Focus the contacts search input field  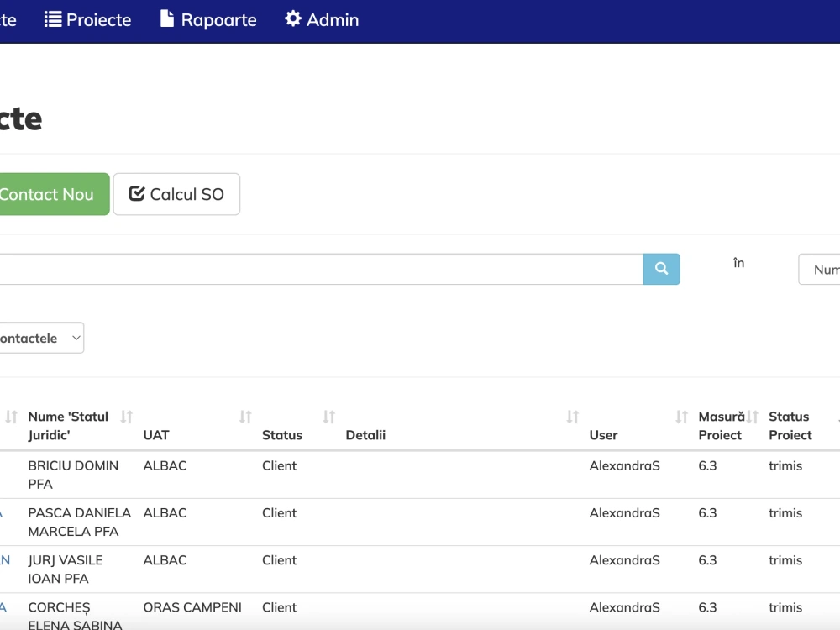pos(322,269)
